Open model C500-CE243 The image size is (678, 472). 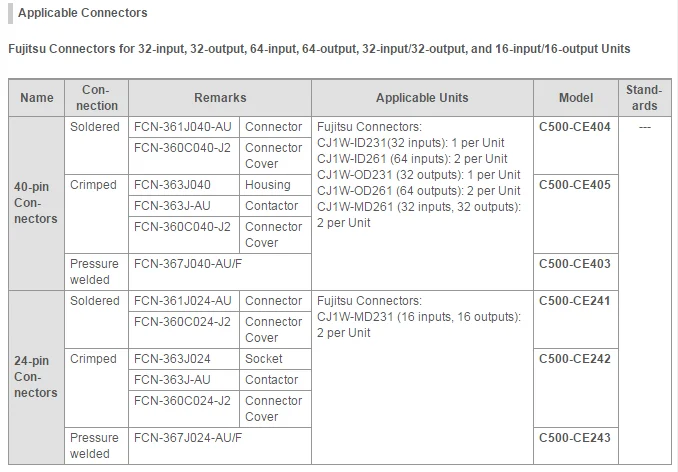click(x=574, y=438)
